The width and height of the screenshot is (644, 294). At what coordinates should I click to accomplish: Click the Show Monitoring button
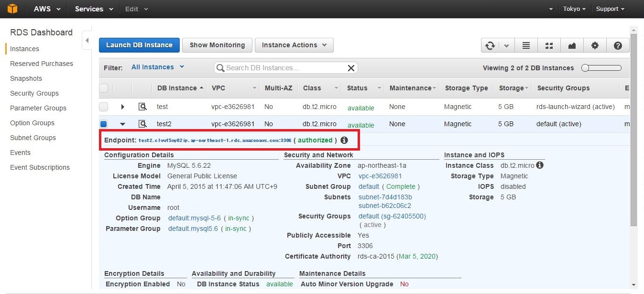(x=218, y=45)
